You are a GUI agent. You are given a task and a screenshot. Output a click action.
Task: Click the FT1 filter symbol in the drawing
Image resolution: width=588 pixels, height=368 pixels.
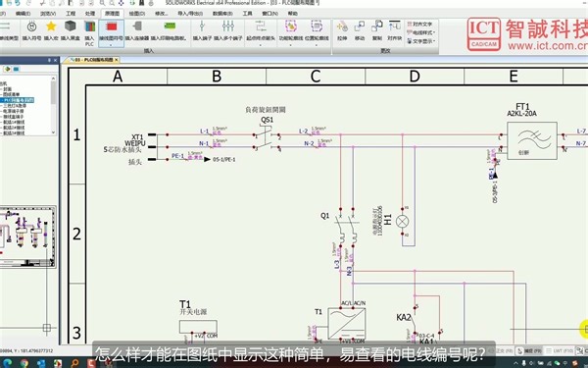point(532,140)
